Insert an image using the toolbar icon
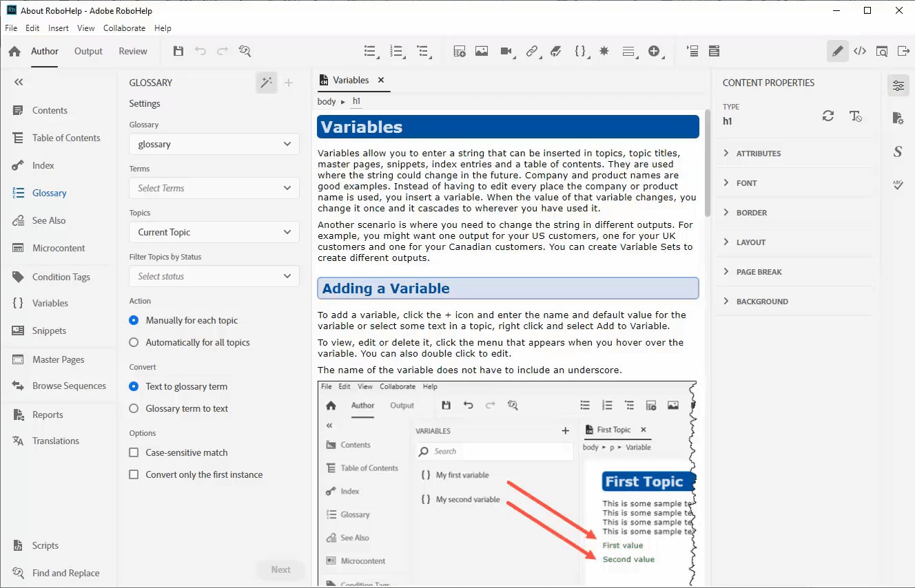Screen dimensions: 915x588 click(x=482, y=51)
